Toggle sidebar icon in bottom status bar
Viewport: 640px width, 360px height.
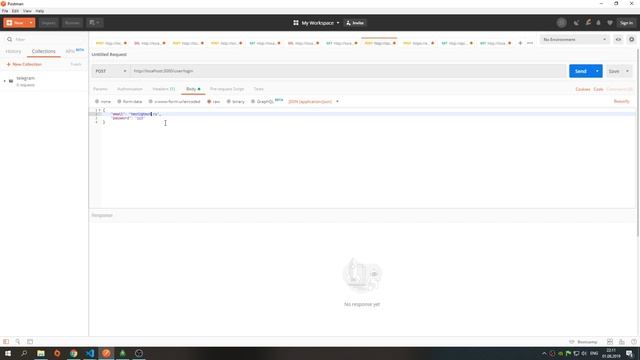6,342
